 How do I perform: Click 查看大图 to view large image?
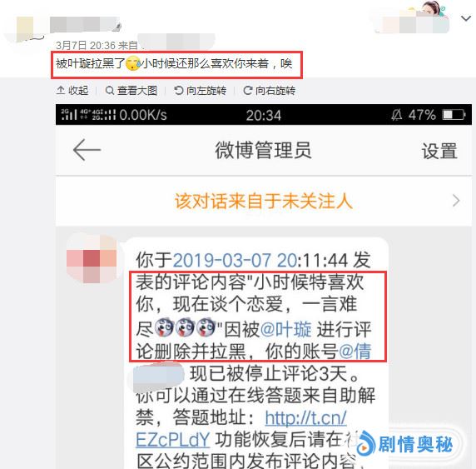coord(131,91)
